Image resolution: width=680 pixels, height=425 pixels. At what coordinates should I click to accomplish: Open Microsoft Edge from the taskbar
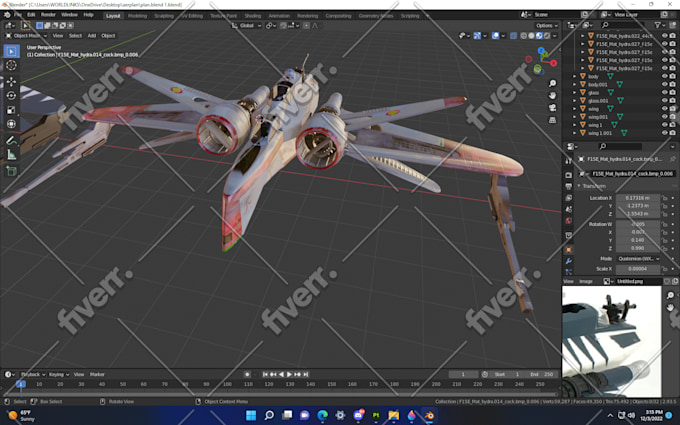[x=322, y=415]
